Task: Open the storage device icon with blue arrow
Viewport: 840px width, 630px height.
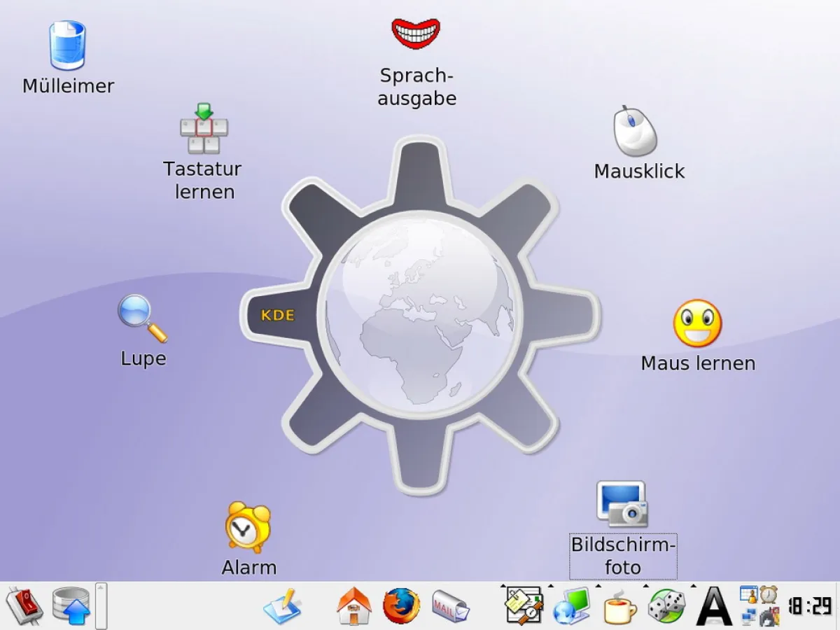Action: pyautogui.click(x=71, y=605)
